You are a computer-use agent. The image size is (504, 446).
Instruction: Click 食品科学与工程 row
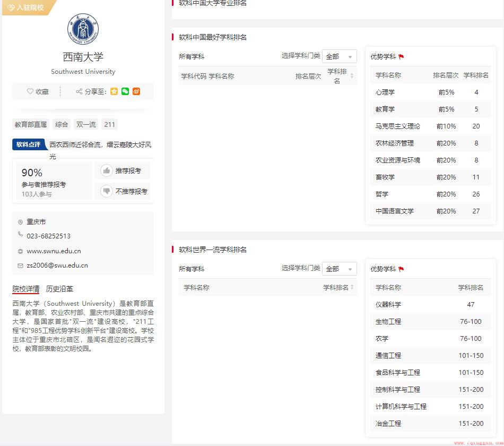[x=430, y=373]
